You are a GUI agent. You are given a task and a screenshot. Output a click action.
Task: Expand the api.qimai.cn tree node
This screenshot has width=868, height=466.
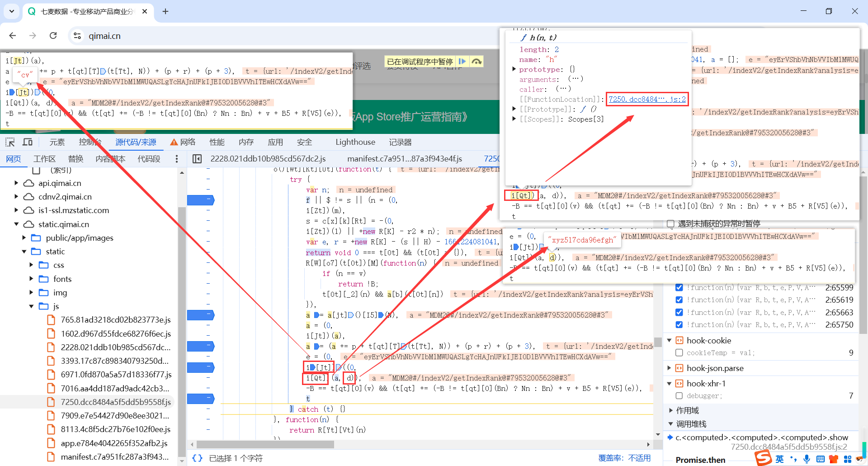16,183
